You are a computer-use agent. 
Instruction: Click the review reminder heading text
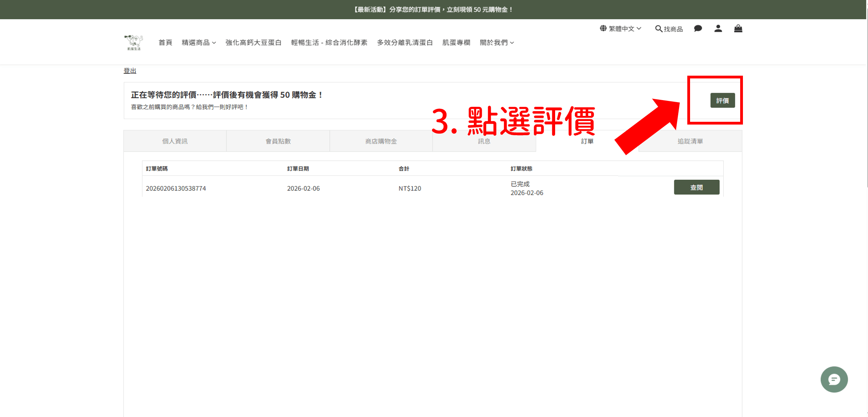coord(227,95)
